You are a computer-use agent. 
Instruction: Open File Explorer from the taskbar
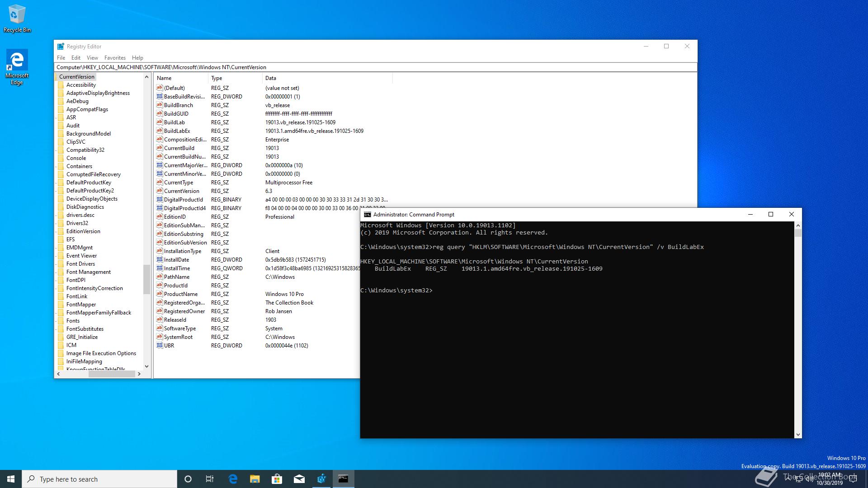coord(255,479)
